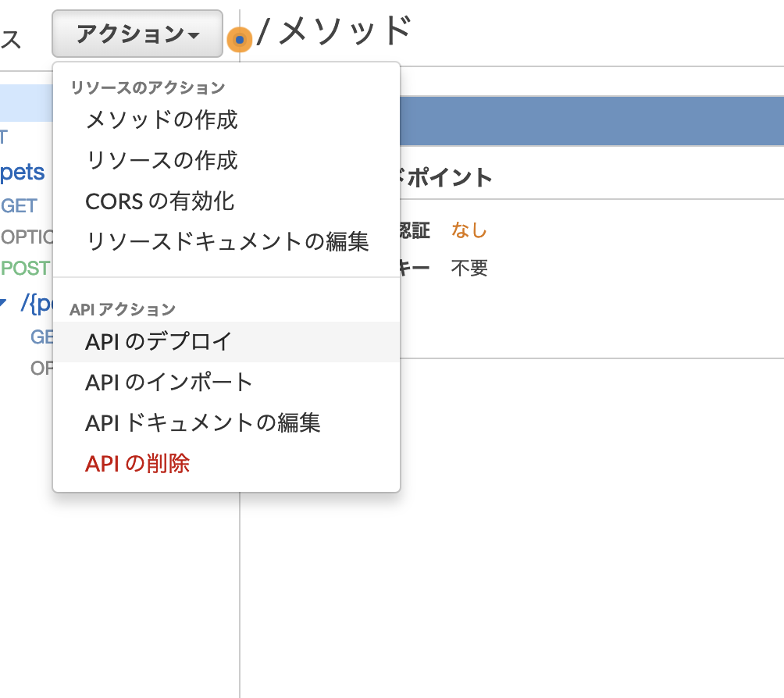
Task: Select the highlighted root resource row
Action: click(23, 104)
